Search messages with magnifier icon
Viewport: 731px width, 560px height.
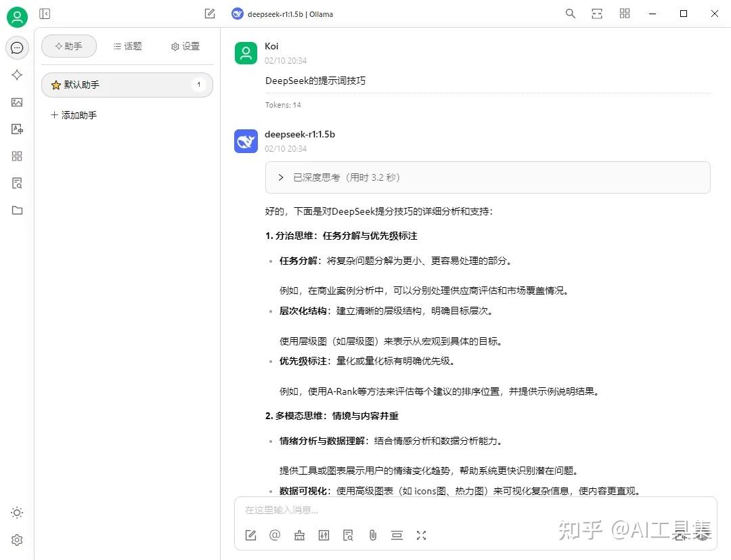point(570,14)
